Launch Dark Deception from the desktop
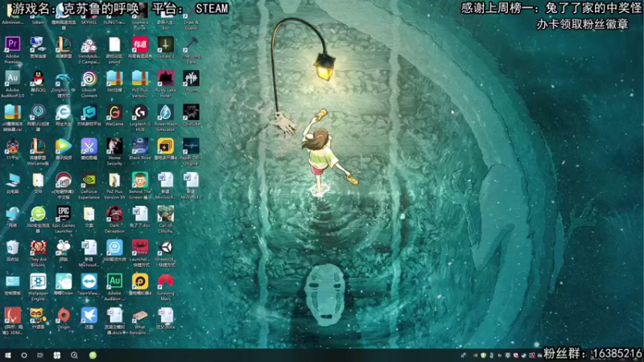This screenshot has height=362, width=644. (114, 214)
